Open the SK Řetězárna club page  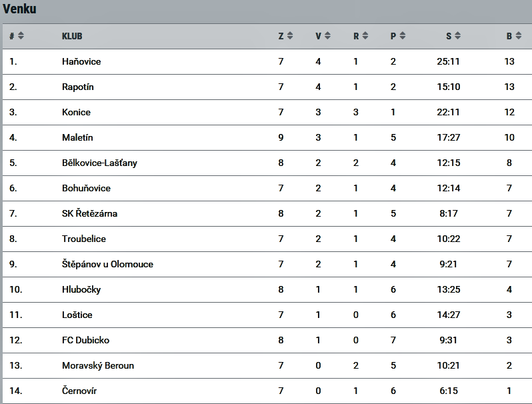(89, 213)
